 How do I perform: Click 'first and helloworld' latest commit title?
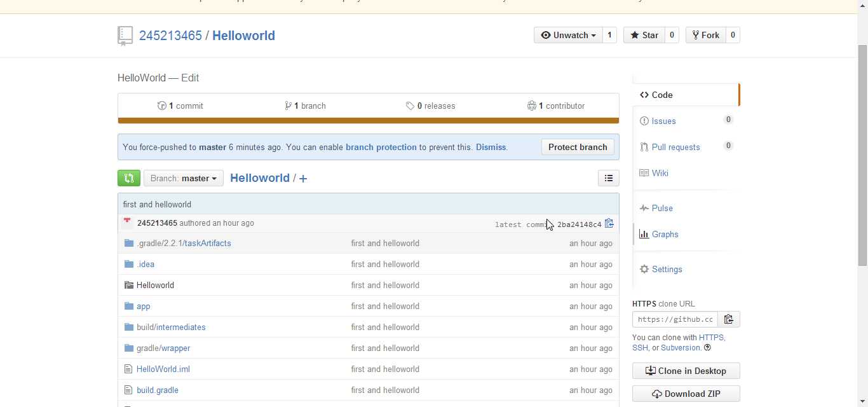pos(157,204)
